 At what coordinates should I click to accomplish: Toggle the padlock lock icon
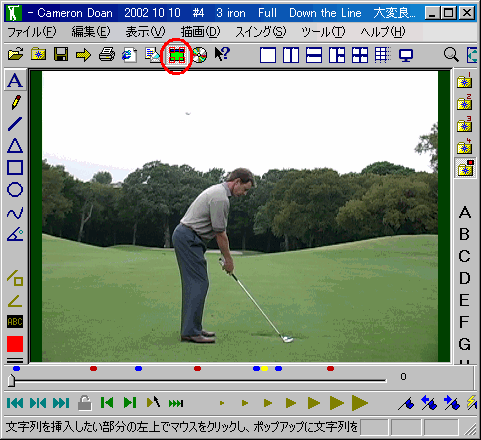[85, 403]
